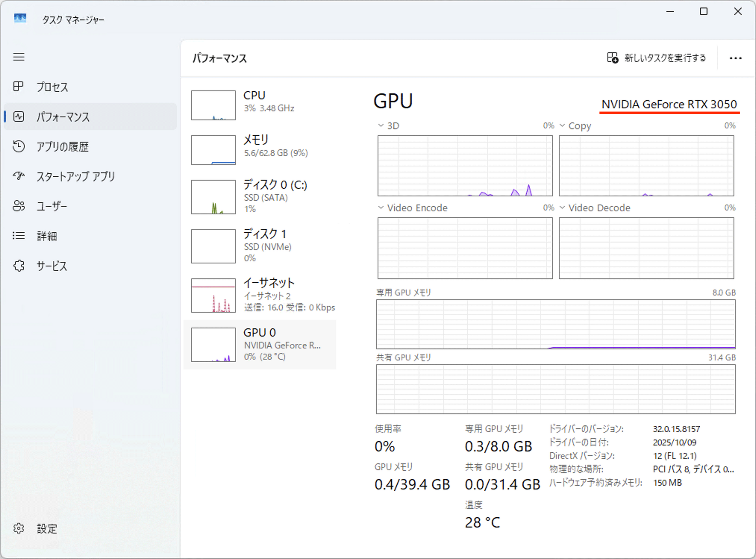This screenshot has height=559, width=756.
Task: Click the hamburger navigation menu icon
Action: [19, 57]
